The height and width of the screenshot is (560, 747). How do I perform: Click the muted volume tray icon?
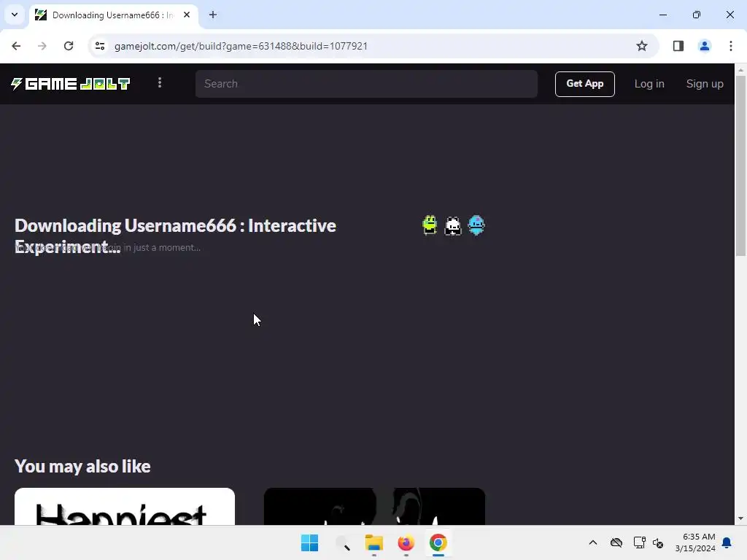pos(658,542)
